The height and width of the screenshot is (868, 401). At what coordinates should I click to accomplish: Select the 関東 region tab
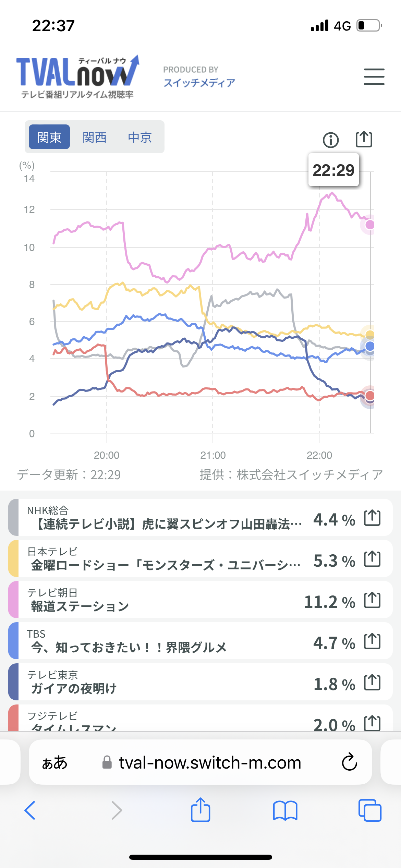tap(49, 137)
